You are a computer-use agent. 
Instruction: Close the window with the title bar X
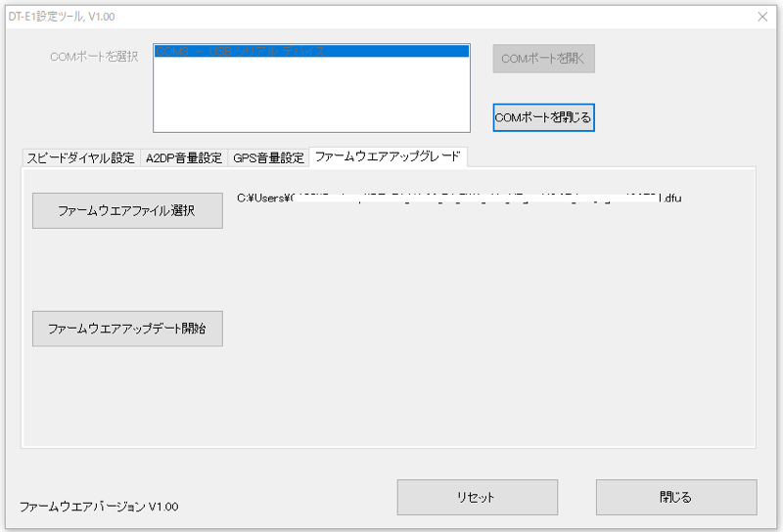[x=762, y=17]
